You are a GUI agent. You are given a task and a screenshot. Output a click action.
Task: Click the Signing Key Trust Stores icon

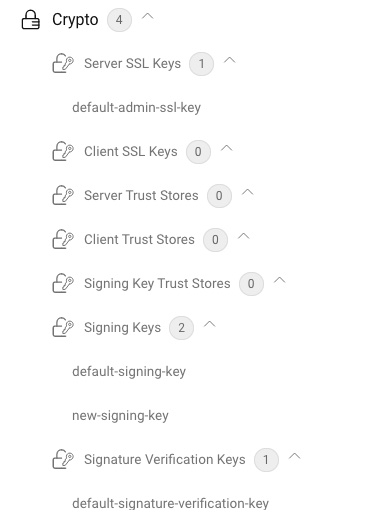pyautogui.click(x=63, y=283)
